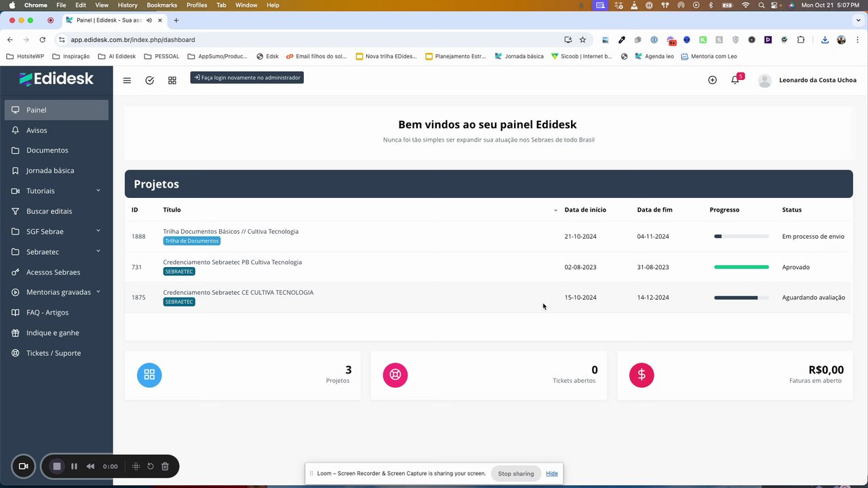This screenshot has height=488, width=868.
Task: Open Avisos in the sidebar
Action: point(56,130)
